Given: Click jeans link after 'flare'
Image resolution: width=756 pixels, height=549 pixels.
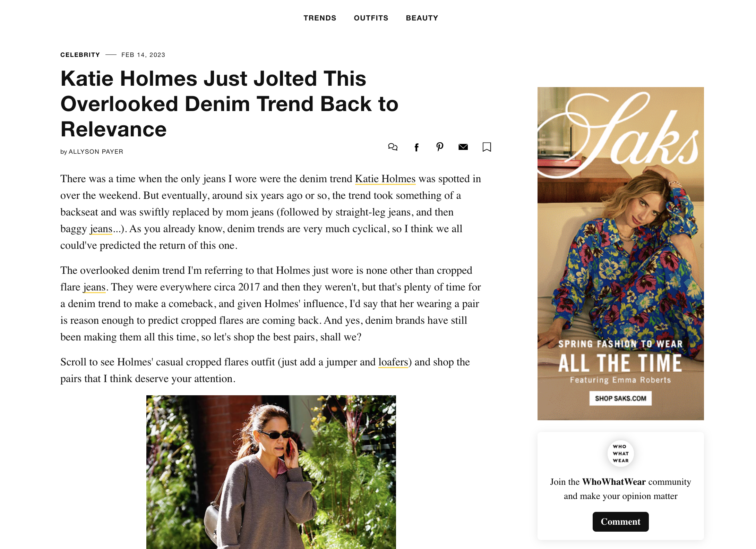Looking at the screenshot, I should pyautogui.click(x=94, y=287).
